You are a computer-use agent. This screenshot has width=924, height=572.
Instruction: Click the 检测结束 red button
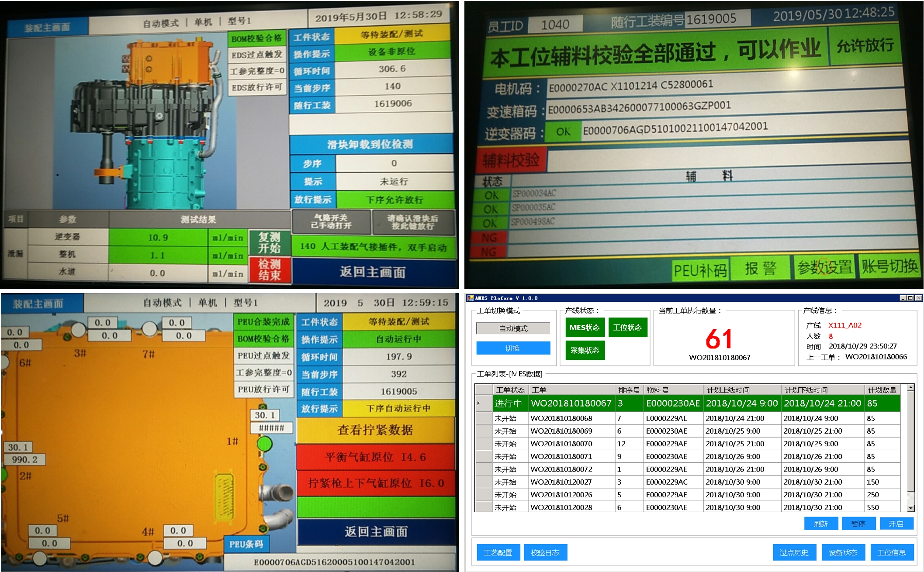point(269,269)
